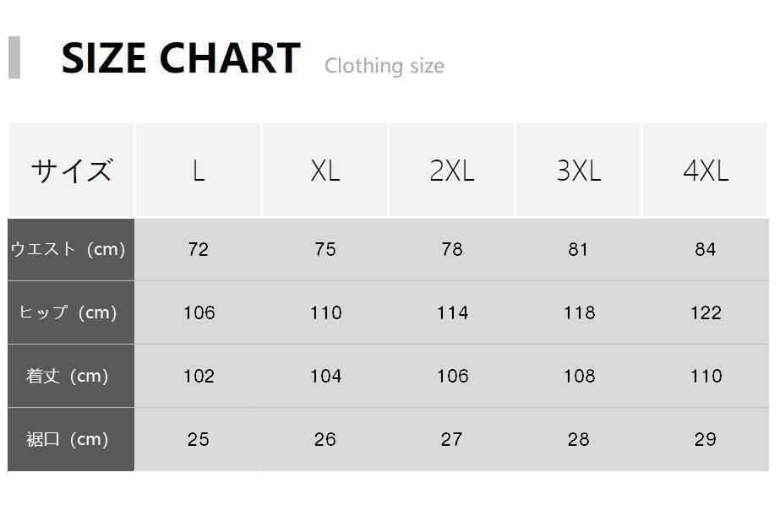Click hem value 26 for XL
This screenshot has width=780, height=532.
[325, 439]
